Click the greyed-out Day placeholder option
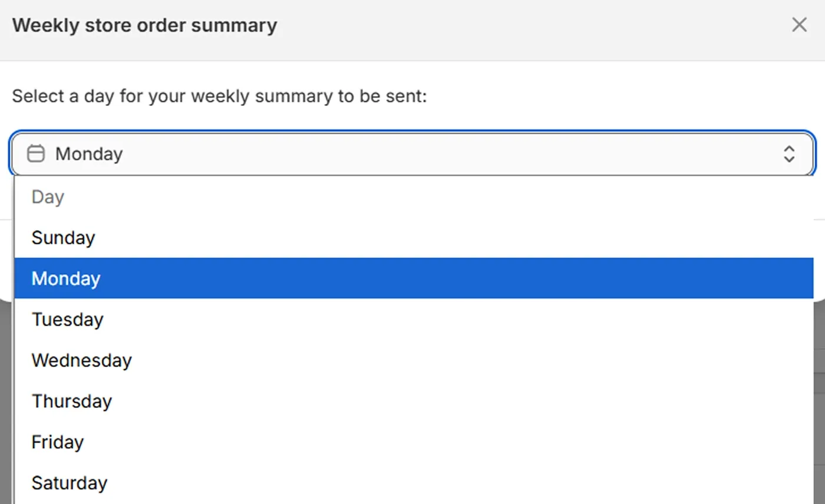 (47, 197)
